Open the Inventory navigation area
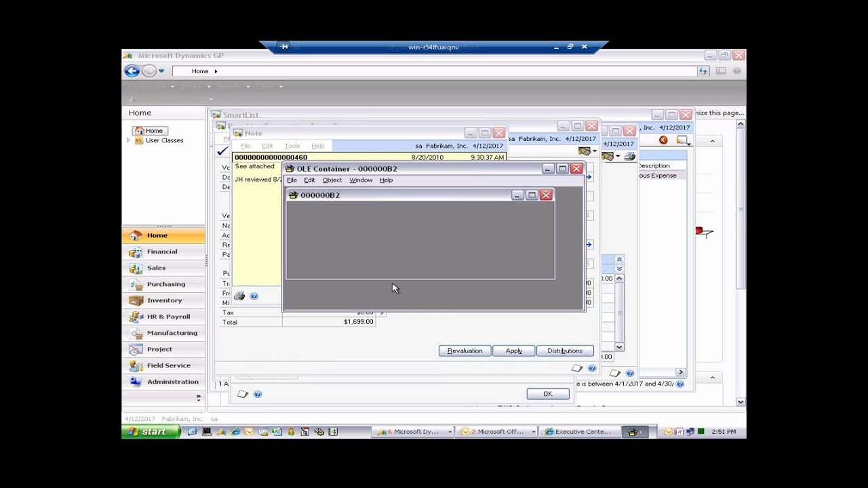The width and height of the screenshot is (868, 488). coord(163,300)
